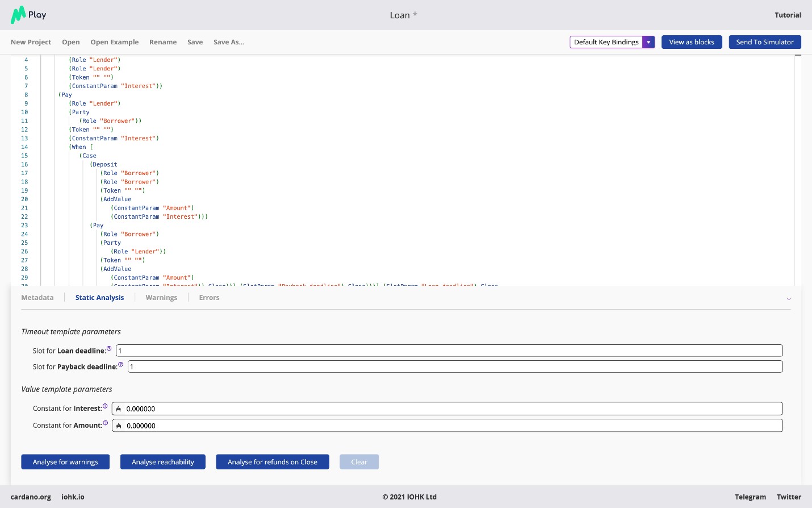Run Analyse for refunds on Close

click(273, 462)
